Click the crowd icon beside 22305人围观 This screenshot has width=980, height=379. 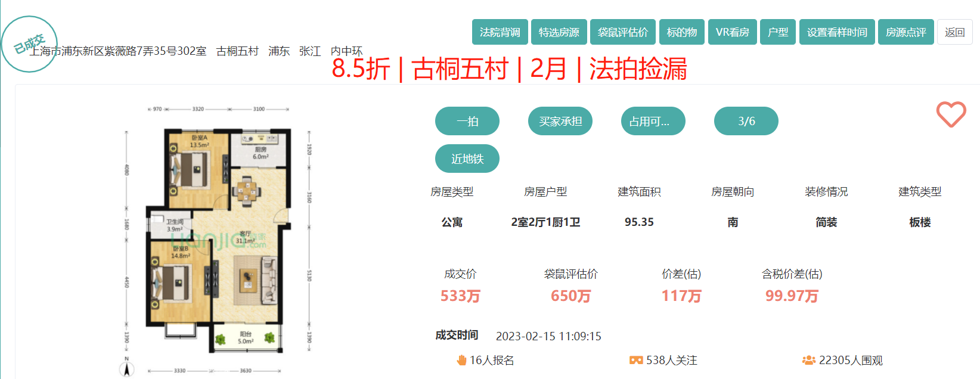[808, 361]
